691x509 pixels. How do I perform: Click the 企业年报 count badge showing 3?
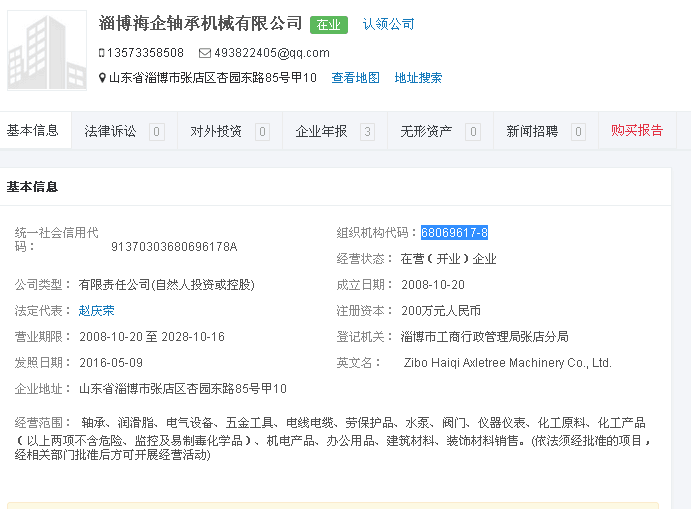pyautogui.click(x=367, y=132)
